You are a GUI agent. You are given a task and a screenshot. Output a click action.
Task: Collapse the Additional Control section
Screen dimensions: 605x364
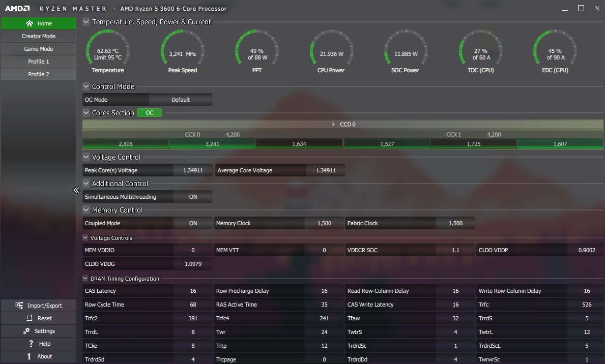[x=86, y=183]
